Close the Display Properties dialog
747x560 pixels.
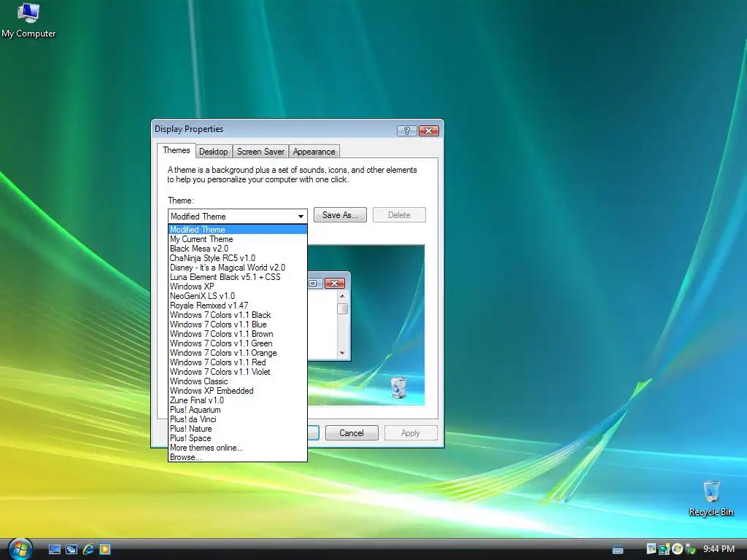pos(429,131)
